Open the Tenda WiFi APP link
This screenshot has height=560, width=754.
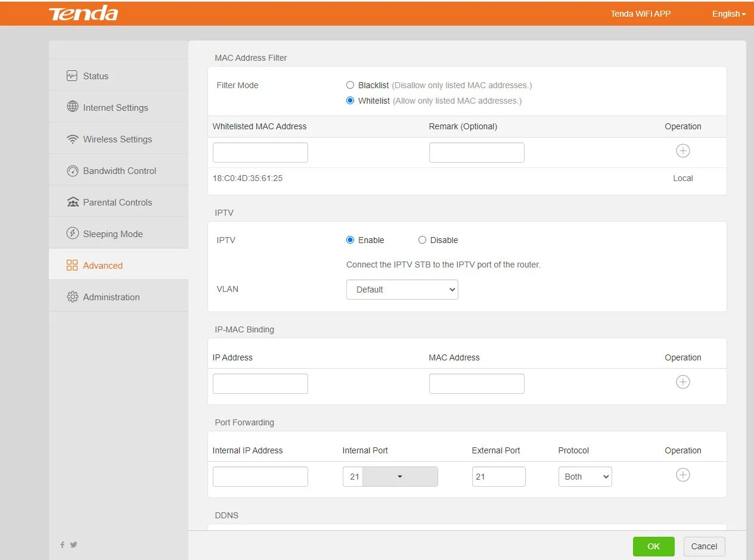(641, 14)
